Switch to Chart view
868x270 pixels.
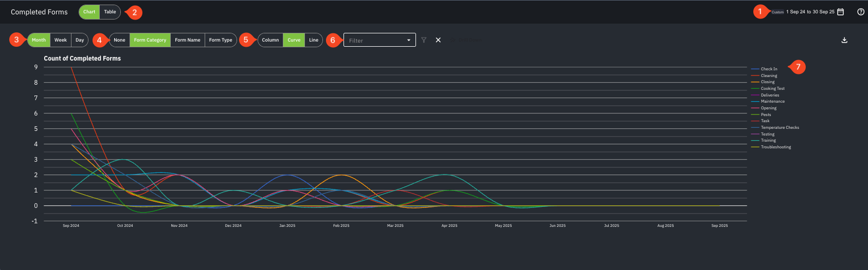[89, 12]
